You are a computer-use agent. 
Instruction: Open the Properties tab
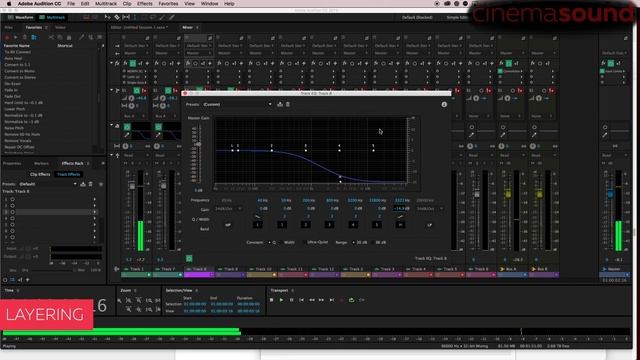[x=12, y=163]
